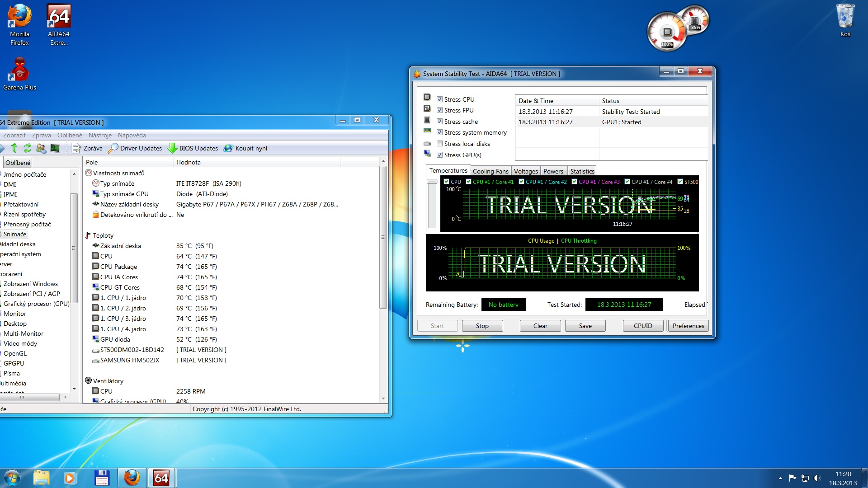Switch to Powers tab
This screenshot has width=868, height=488.
[553, 171]
